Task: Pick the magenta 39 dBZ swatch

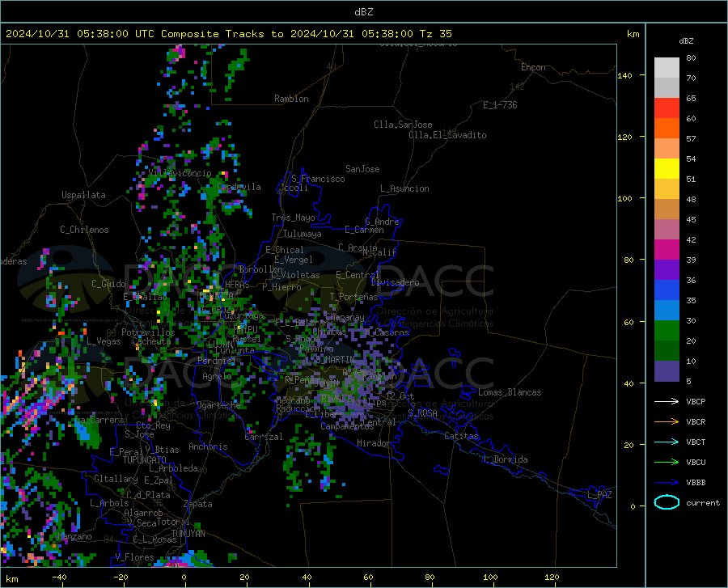Action: point(667,250)
